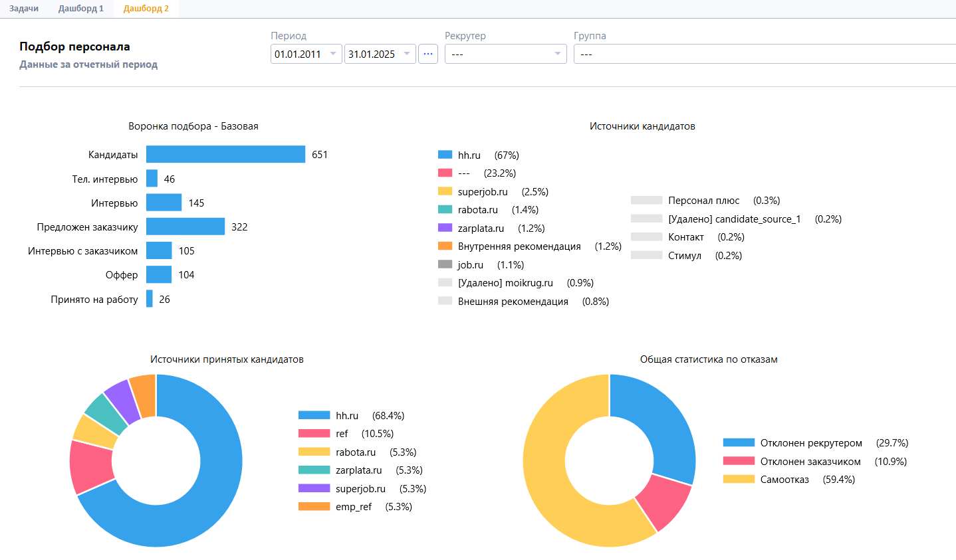Toggle Внутренняя рекомендация legend swatch
956x560 pixels.
[x=445, y=246]
